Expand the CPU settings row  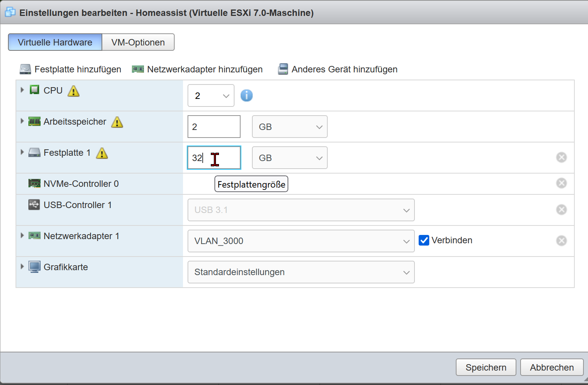[22, 90]
